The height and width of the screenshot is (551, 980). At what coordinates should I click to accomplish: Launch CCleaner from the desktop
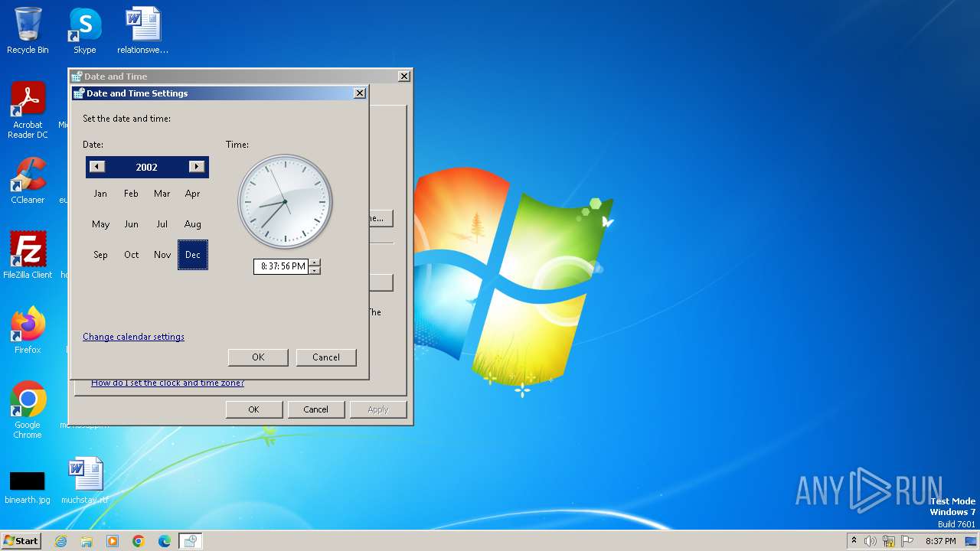coord(28,181)
